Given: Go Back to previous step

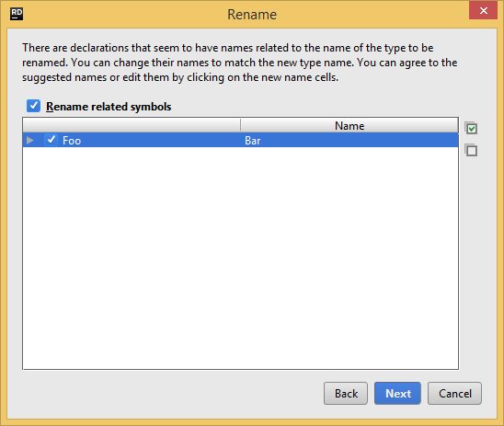Looking at the screenshot, I should [x=346, y=393].
